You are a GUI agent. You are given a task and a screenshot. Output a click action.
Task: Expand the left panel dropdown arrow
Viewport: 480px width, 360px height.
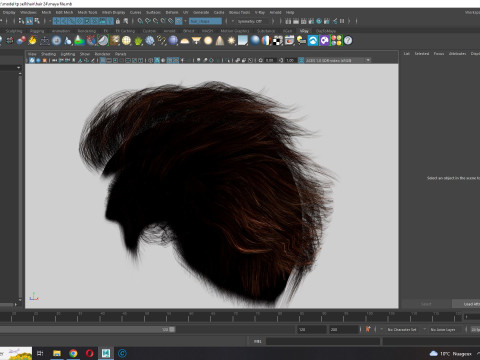19,68
